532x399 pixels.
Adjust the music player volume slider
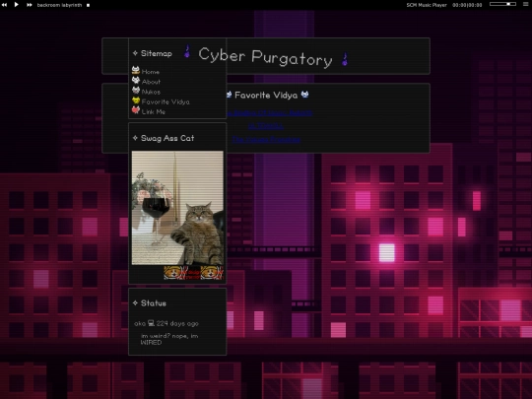[502, 4]
